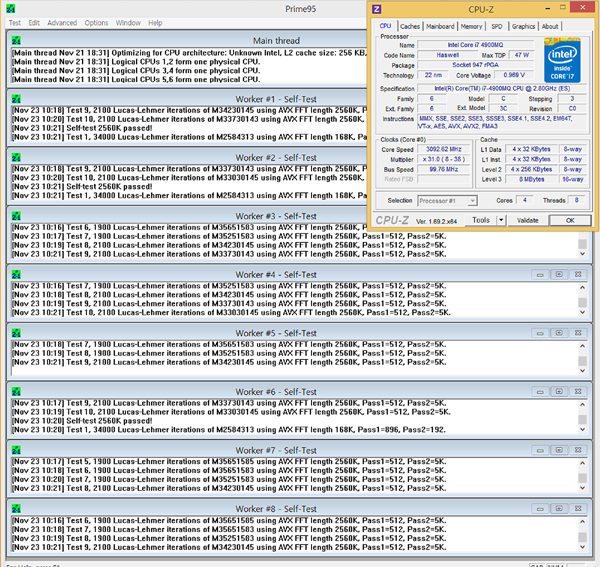Maximize the Worker #6 sub-window
Image resolution: width=600 pixels, height=567 pixels.
tap(559, 391)
